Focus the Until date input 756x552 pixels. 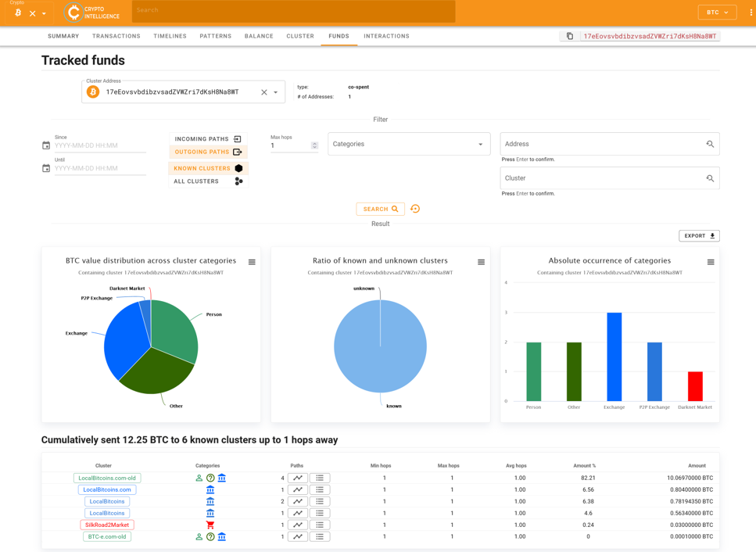pos(100,168)
